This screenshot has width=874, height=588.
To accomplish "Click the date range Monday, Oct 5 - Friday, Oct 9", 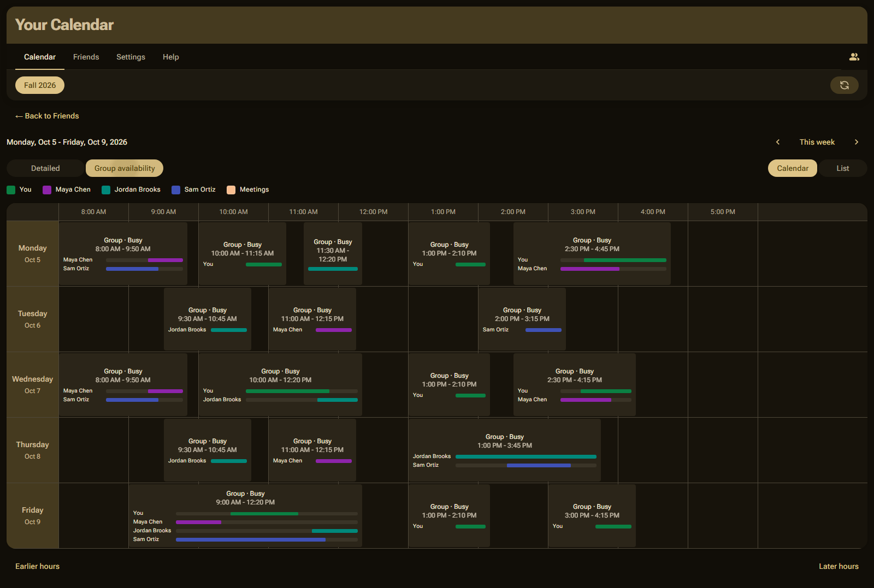I will point(67,142).
